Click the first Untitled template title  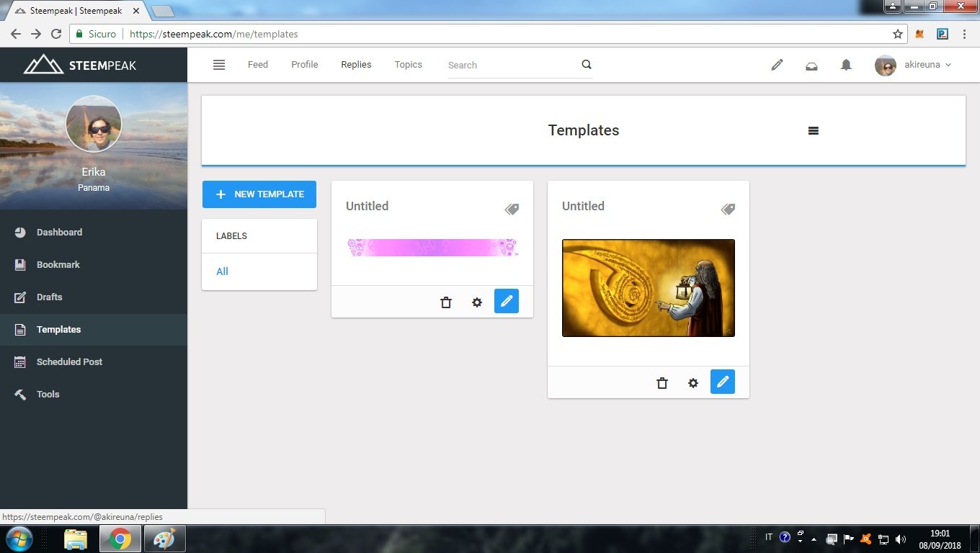pyautogui.click(x=367, y=206)
